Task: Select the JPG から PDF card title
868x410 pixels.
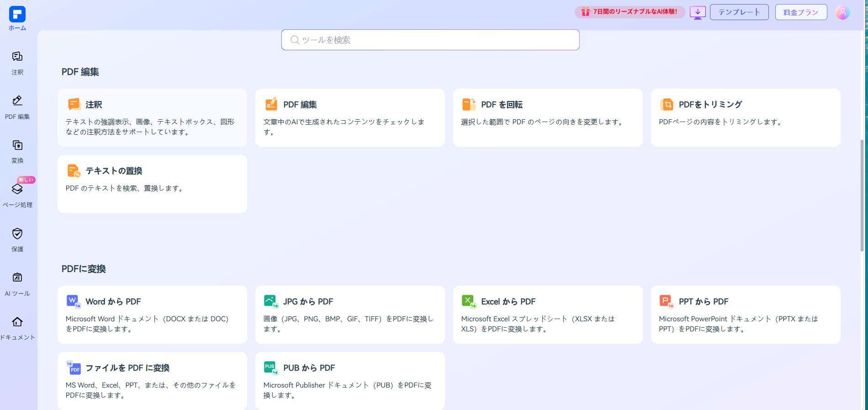Action: 308,302
